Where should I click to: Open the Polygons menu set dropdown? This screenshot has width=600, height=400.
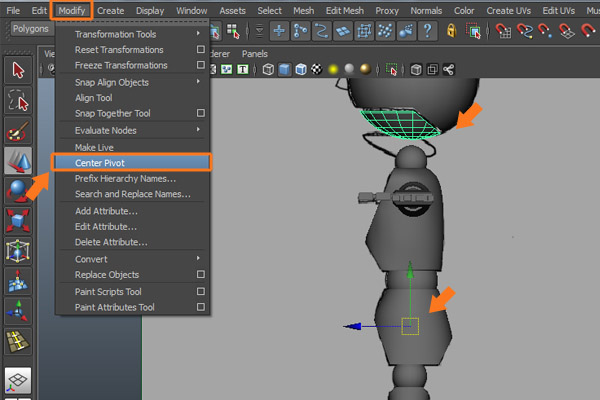(32, 30)
